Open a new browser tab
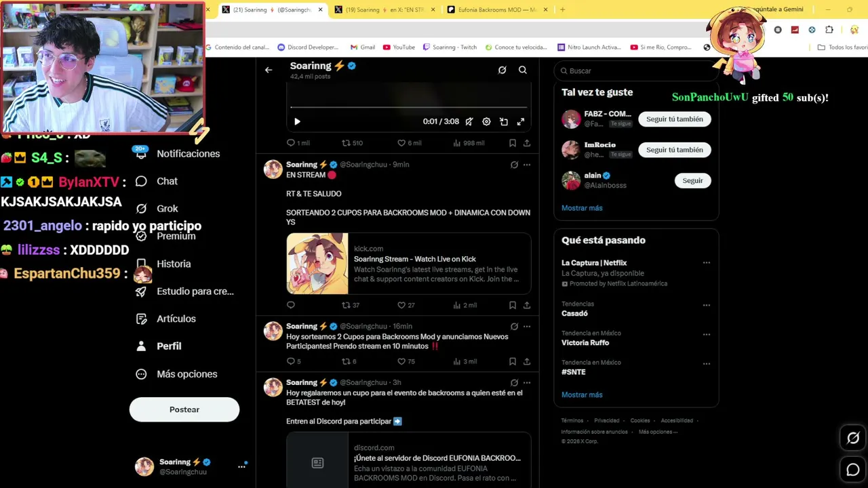 pyautogui.click(x=562, y=9)
